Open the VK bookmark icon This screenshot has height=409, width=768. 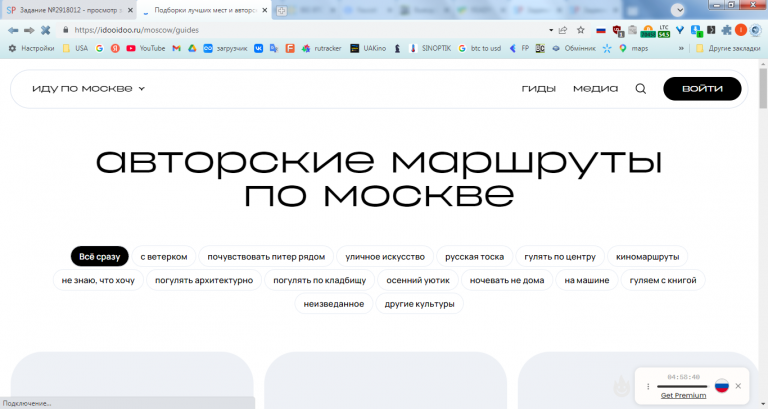pos(258,48)
